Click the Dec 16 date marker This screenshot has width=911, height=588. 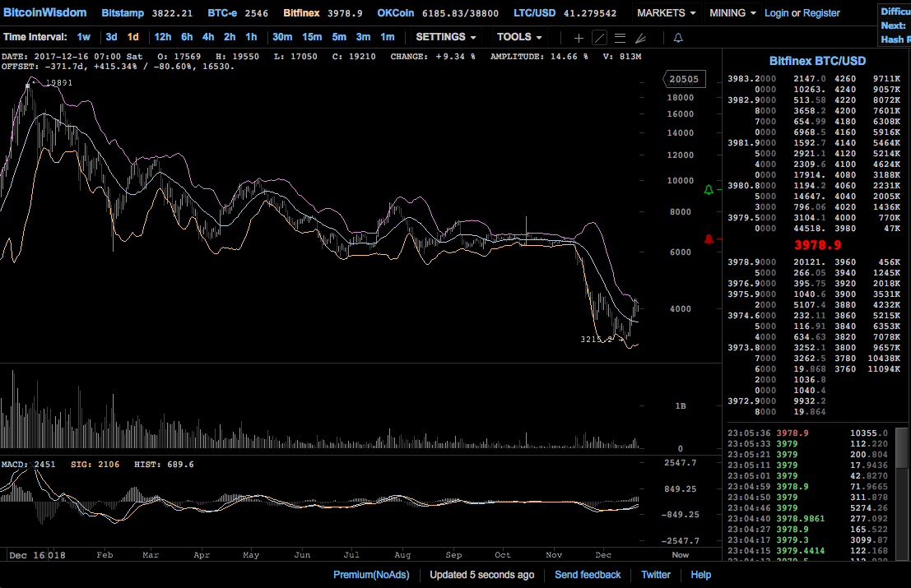(26, 555)
